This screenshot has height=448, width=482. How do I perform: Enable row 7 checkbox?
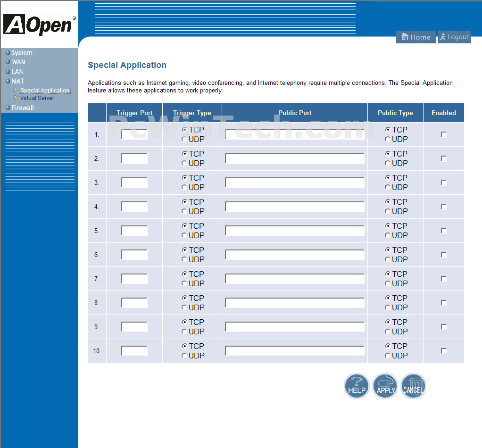click(x=444, y=279)
